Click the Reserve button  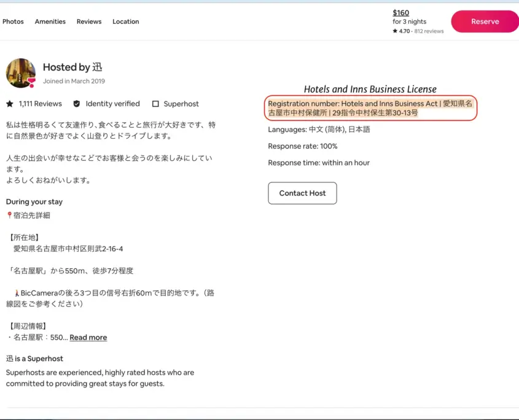pos(485,21)
